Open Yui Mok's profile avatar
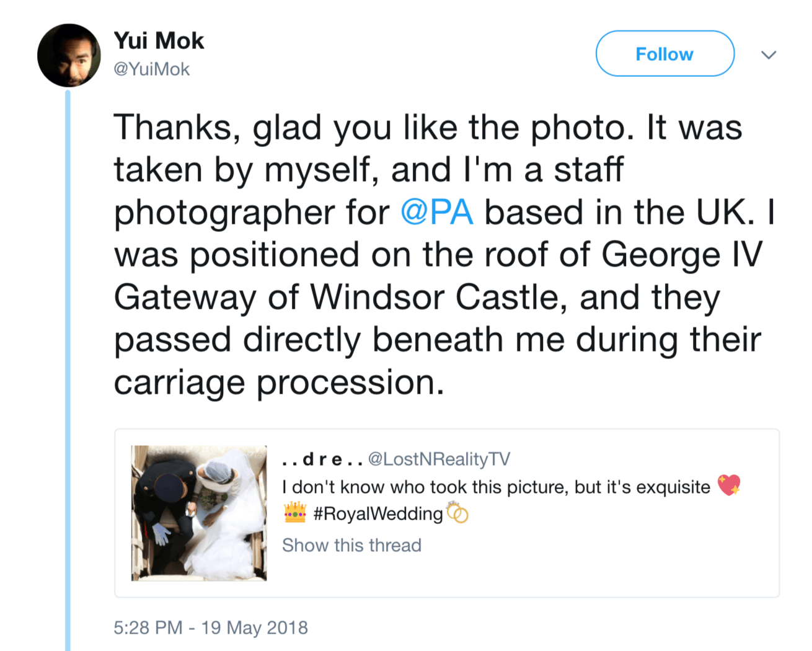This screenshot has width=812, height=651. 69,55
